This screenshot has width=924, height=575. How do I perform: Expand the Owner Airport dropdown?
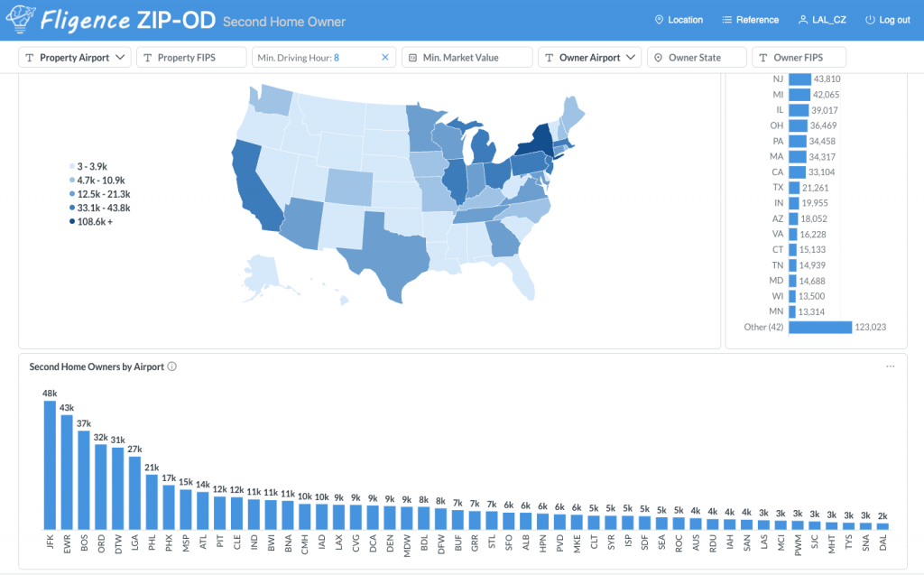589,57
